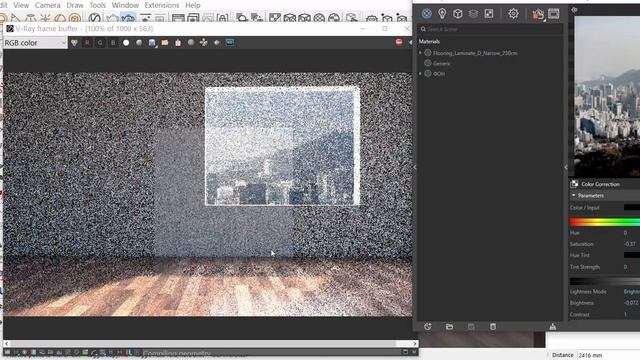
Task: Click the save material icon in the bottom bar
Action: [x=471, y=327]
